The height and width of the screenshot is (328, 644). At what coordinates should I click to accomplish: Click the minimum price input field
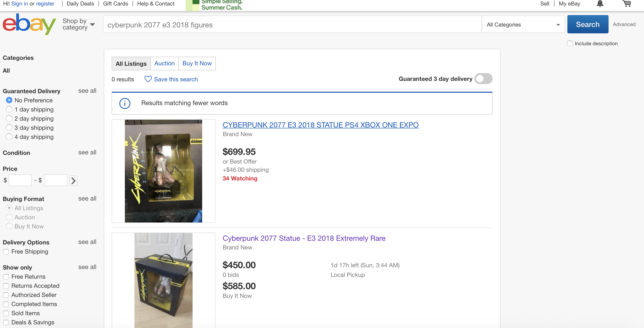pos(20,180)
